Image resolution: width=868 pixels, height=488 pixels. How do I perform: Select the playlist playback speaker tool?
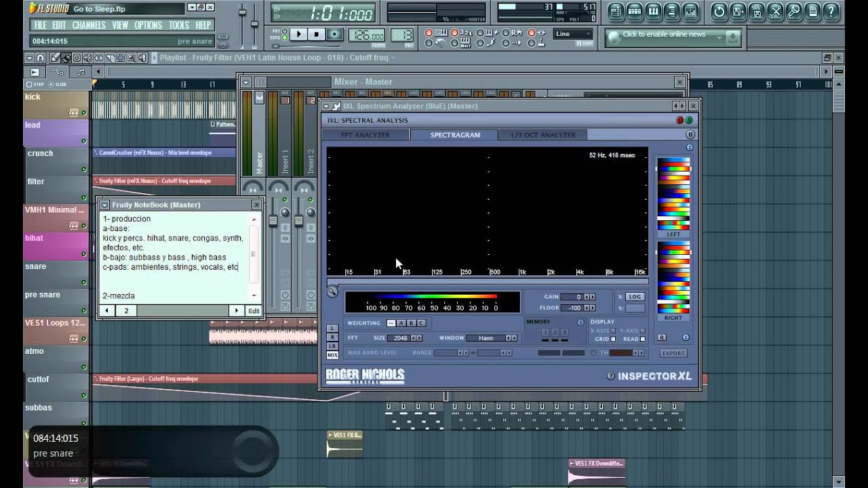(x=142, y=58)
